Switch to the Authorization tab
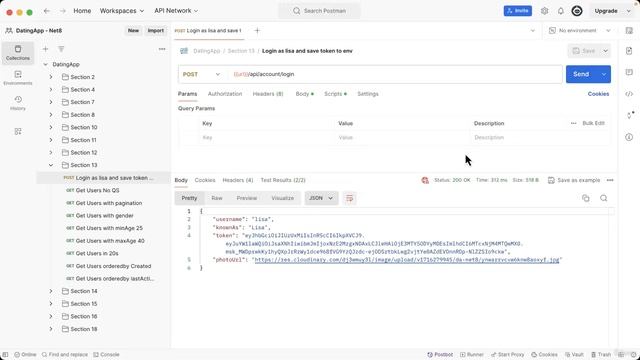 [x=225, y=94]
